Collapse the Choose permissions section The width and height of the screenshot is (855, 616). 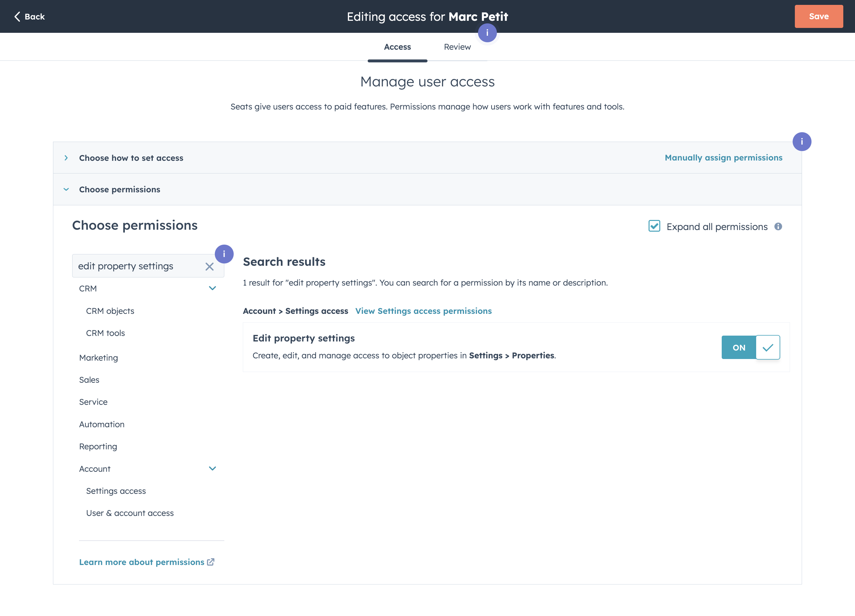pos(427,189)
